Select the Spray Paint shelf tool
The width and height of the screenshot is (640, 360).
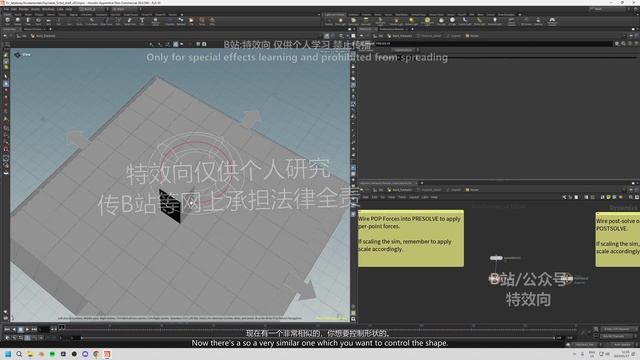(x=130, y=21)
